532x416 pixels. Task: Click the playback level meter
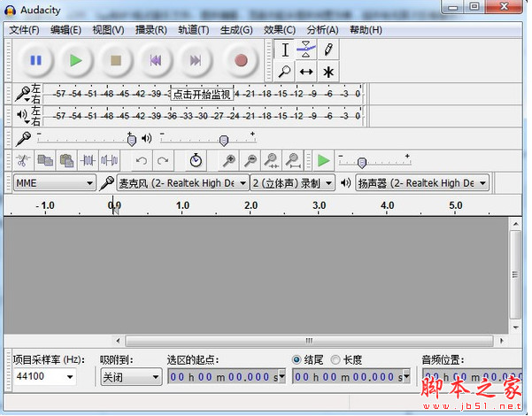tap(204, 116)
